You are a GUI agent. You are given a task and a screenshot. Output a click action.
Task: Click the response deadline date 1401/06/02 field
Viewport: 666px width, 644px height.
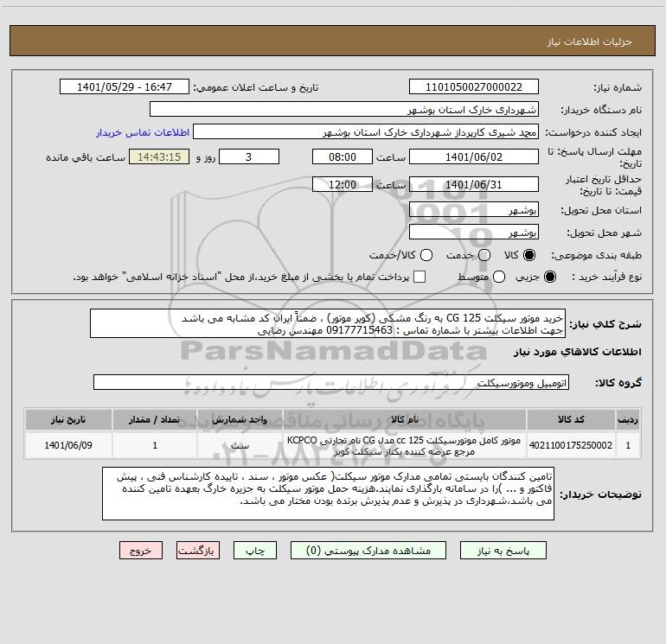(x=474, y=156)
